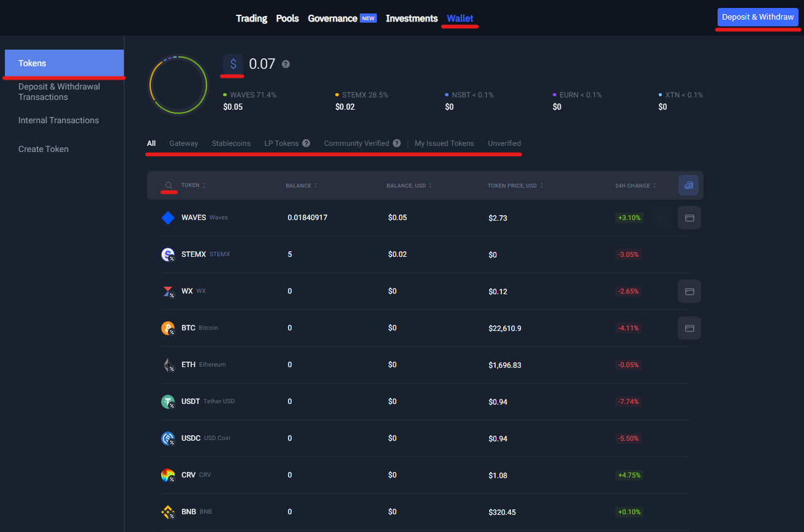
Task: Select the Unverified filter tab
Action: coord(504,143)
